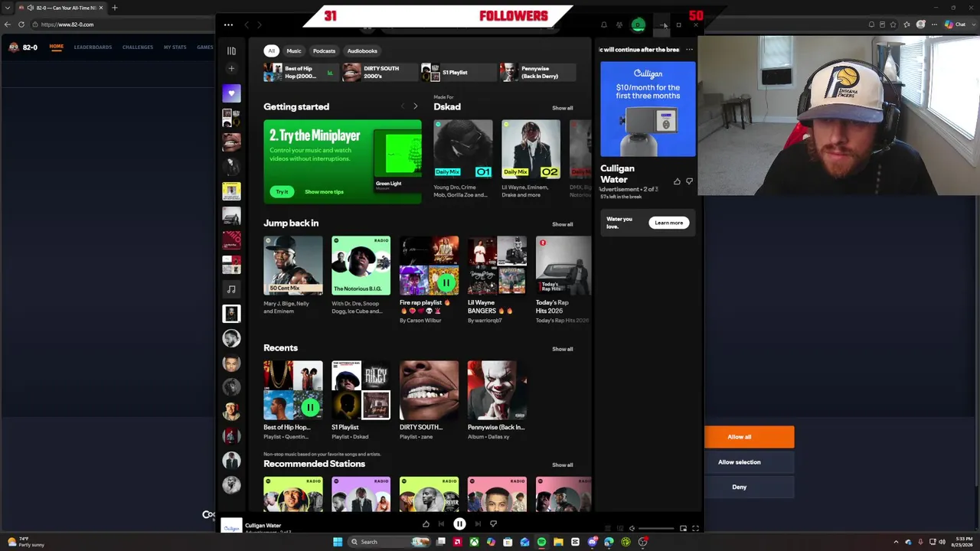Open the Now Playing panel options menu

(689, 50)
